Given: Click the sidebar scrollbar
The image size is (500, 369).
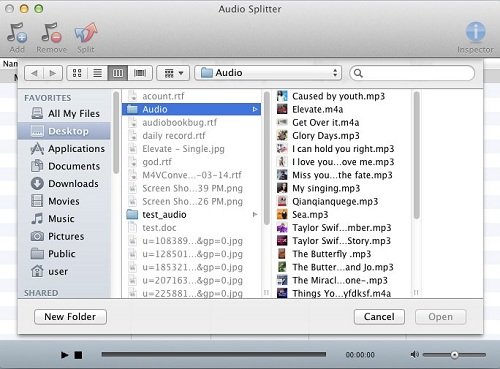Looking at the screenshot, I should (116, 133).
